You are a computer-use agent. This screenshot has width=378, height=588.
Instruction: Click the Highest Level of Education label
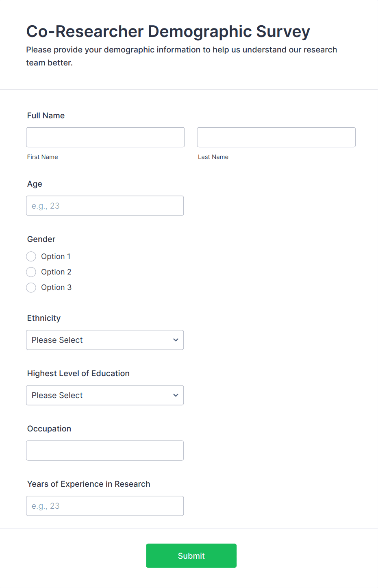coord(78,373)
